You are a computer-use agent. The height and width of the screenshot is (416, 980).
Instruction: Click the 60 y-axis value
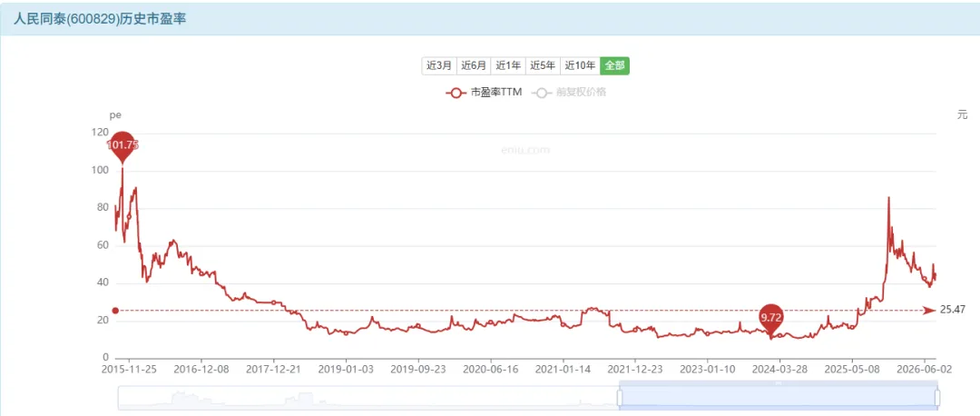point(102,245)
